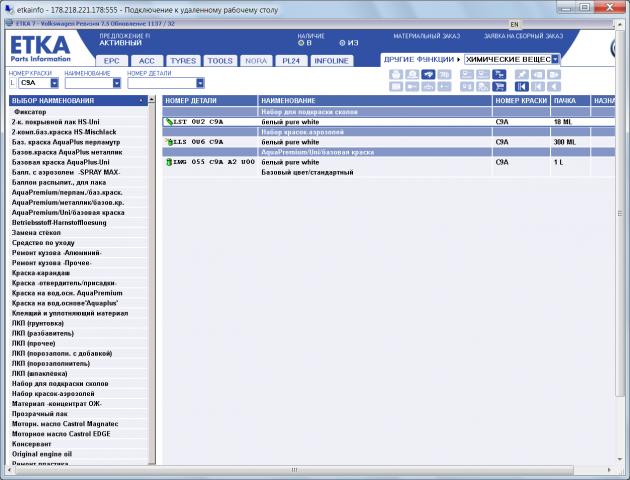Click the Материальный заказ link
Screen dimensions: 630x480
tap(427, 36)
